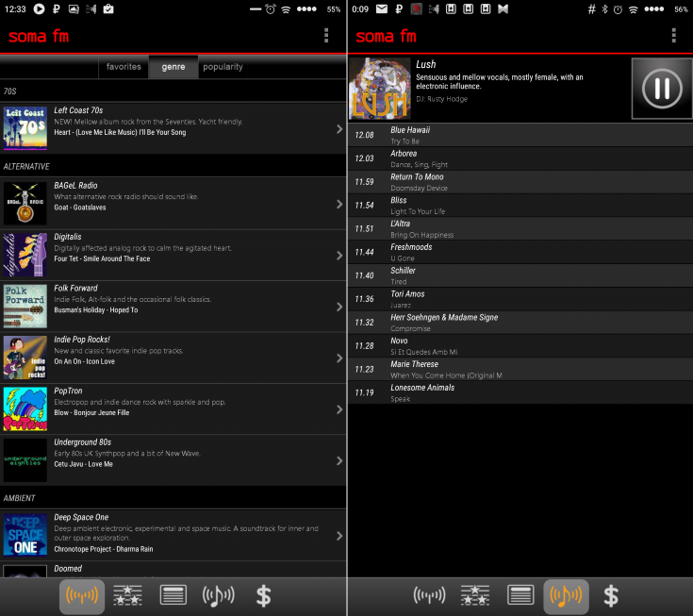Viewport: 693px width, 616px height.
Task: Tap news list icon in left bottom bar
Action: (173, 595)
